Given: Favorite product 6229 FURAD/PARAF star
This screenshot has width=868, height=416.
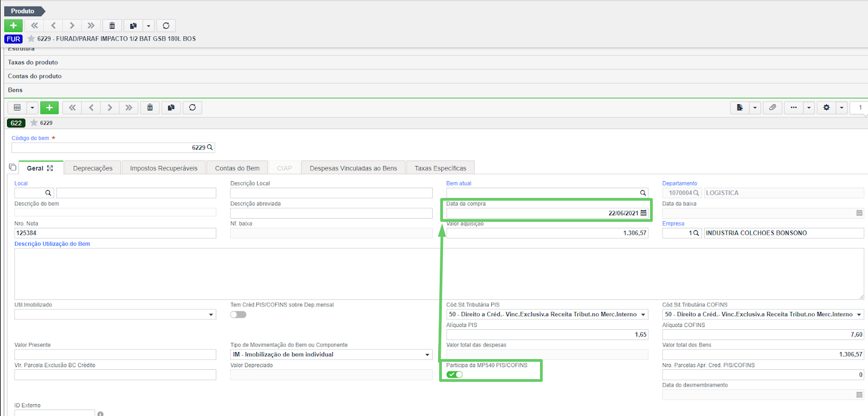Looking at the screenshot, I should [31, 39].
